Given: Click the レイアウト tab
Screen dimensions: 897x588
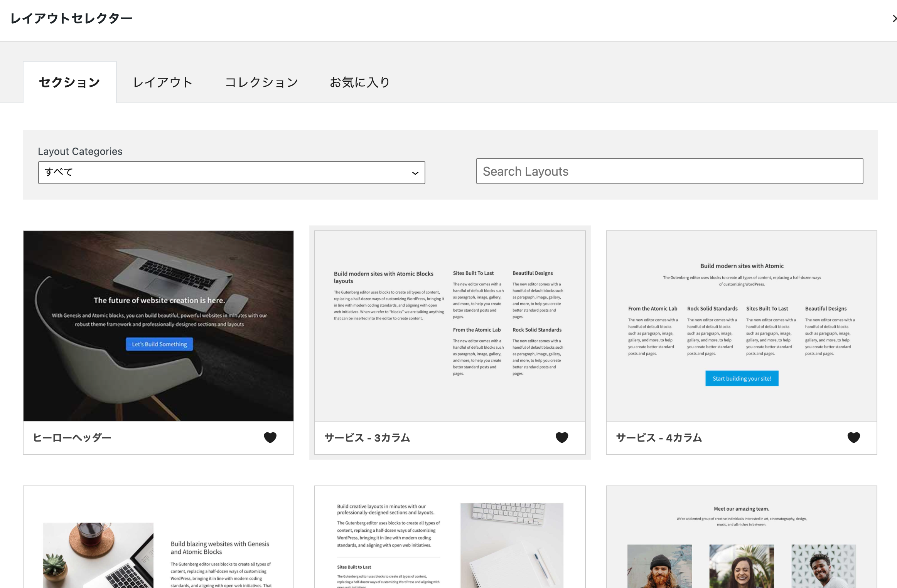Looking at the screenshot, I should click(x=163, y=81).
